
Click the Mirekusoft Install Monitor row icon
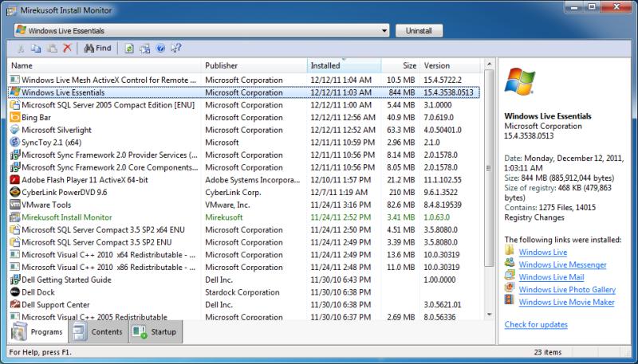point(15,217)
